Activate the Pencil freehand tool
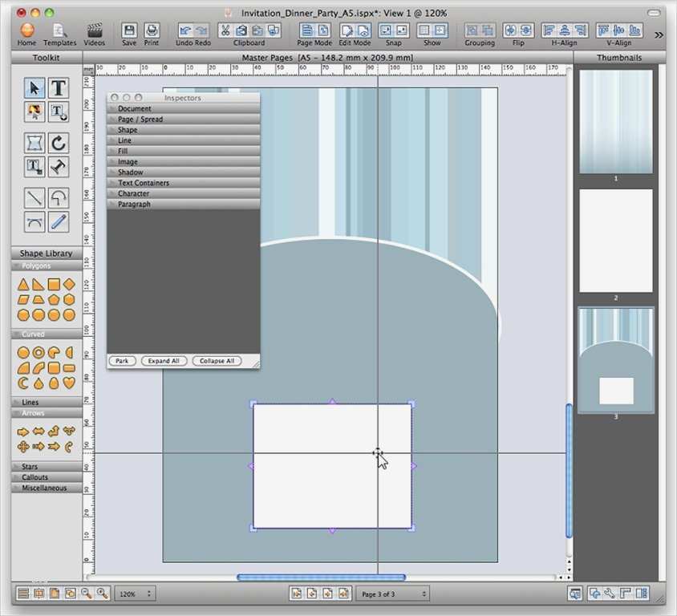This screenshot has width=677, height=616. (59, 221)
